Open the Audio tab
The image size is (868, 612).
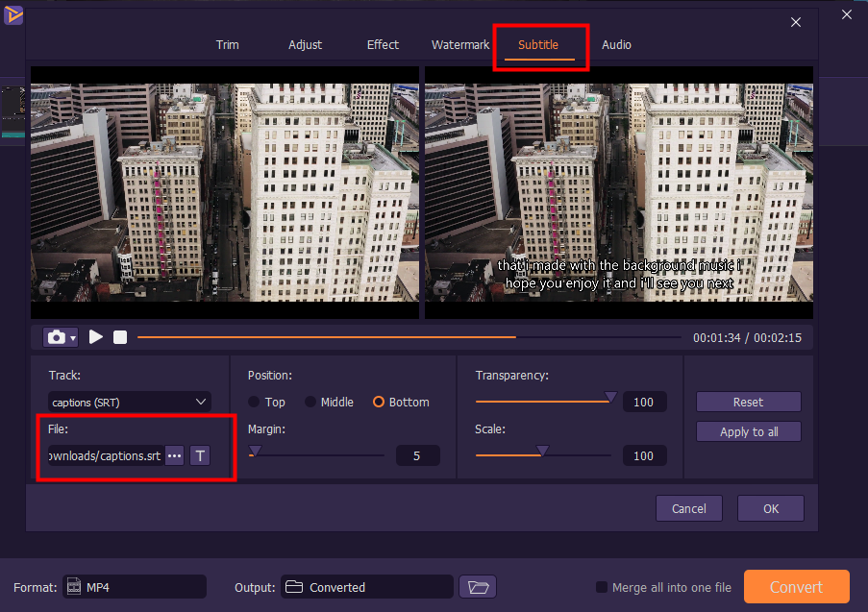pos(616,45)
